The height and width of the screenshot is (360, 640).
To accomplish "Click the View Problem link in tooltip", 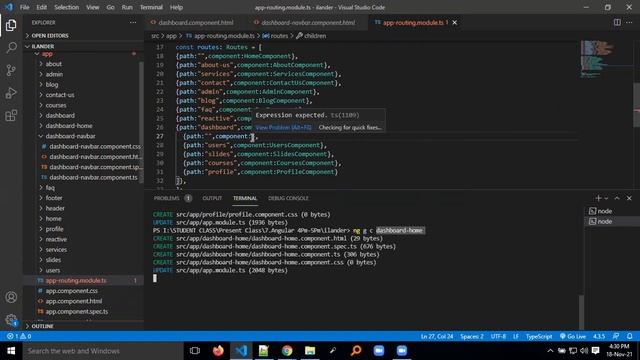I will point(283,127).
